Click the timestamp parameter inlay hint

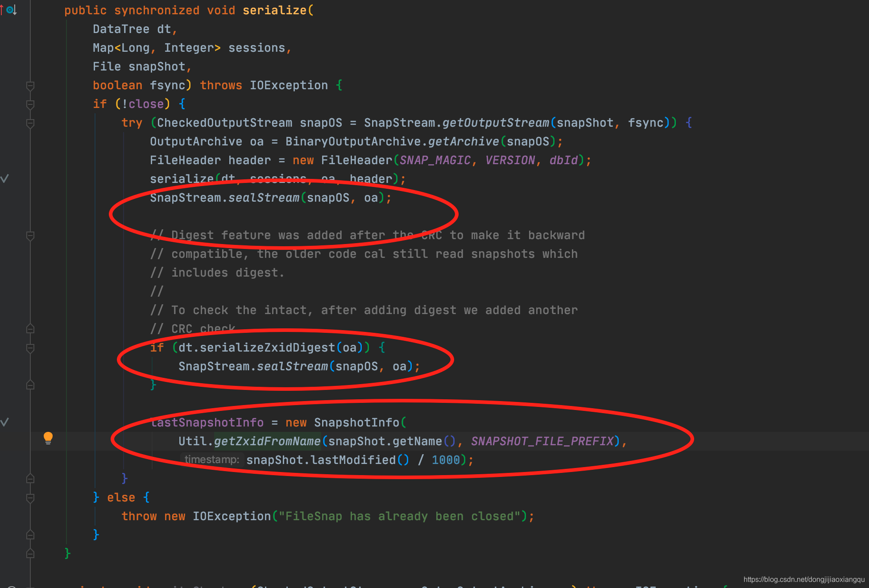coord(211,460)
